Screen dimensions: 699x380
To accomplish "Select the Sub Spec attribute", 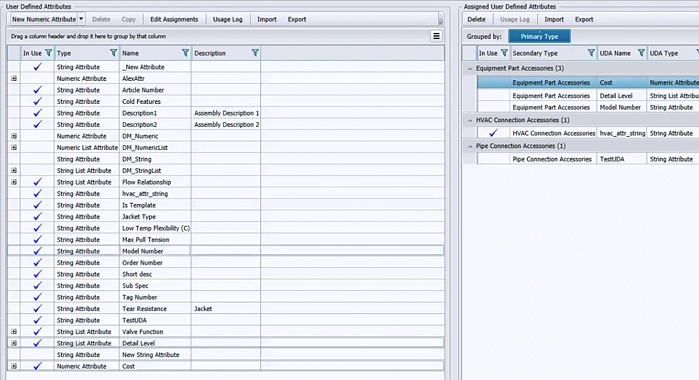I will click(135, 286).
